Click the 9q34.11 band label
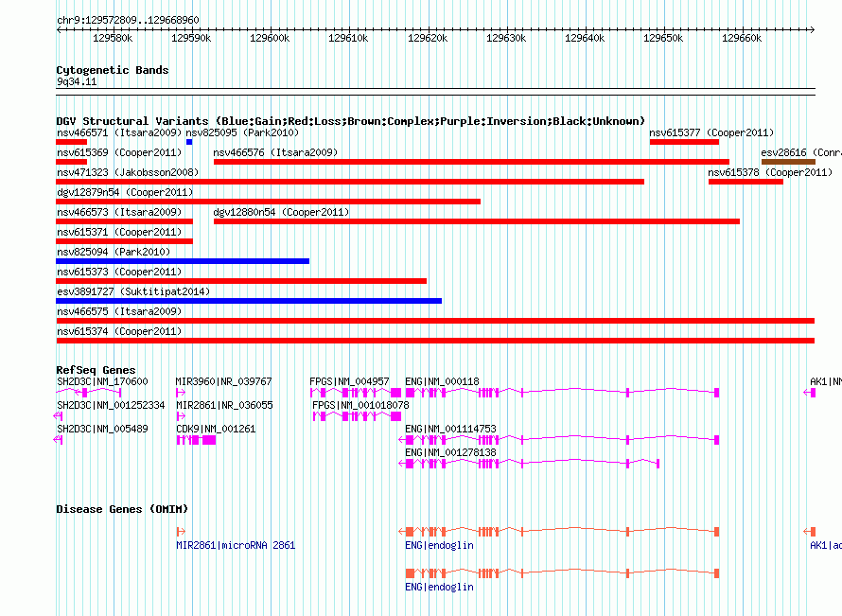 (77, 81)
